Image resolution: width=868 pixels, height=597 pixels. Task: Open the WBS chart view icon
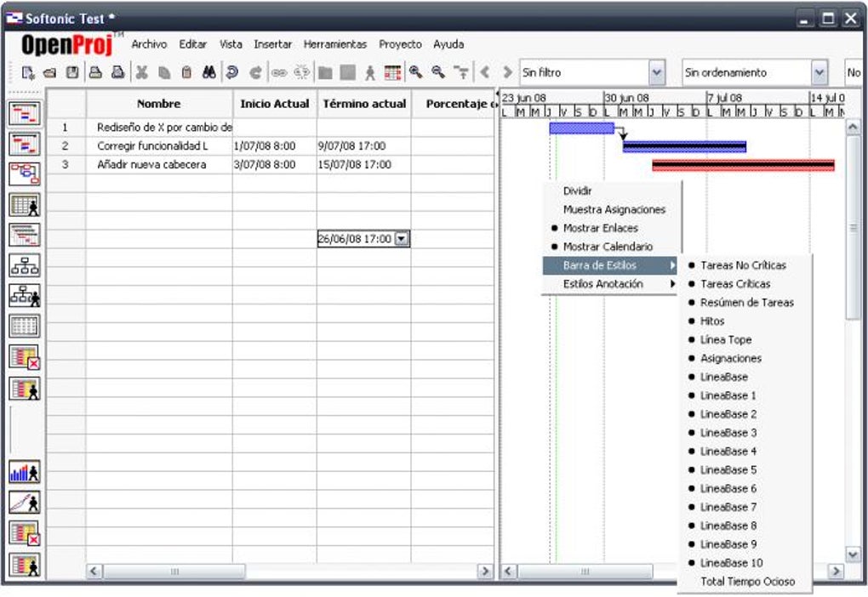click(x=25, y=265)
